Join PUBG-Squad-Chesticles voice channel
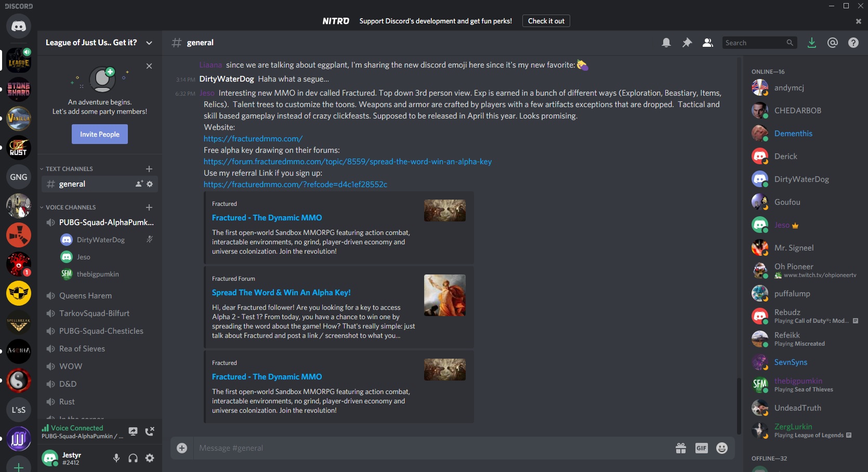868x472 pixels. 100,331
